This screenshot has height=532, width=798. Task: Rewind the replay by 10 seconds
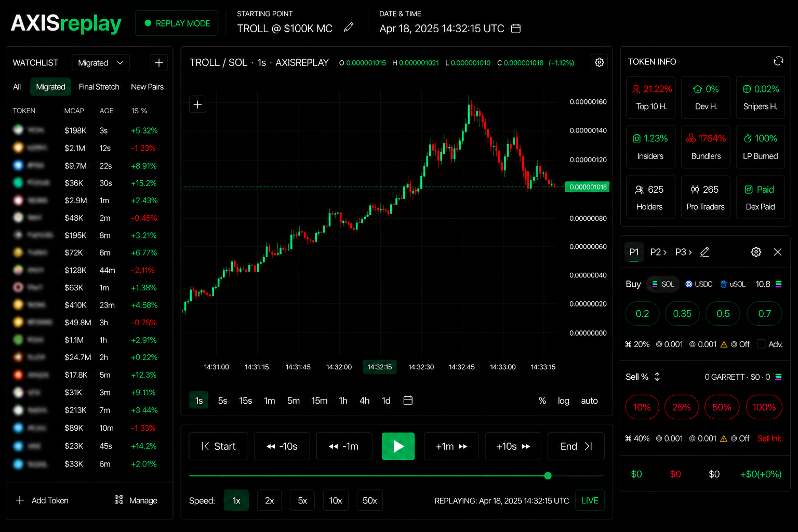coord(282,446)
